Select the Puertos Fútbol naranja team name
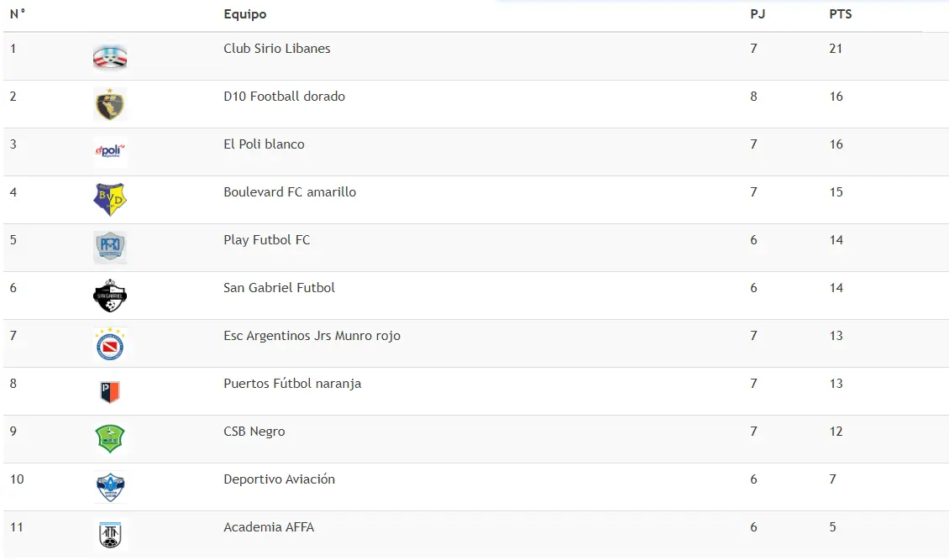This screenshot has height=560, width=949. (x=292, y=384)
